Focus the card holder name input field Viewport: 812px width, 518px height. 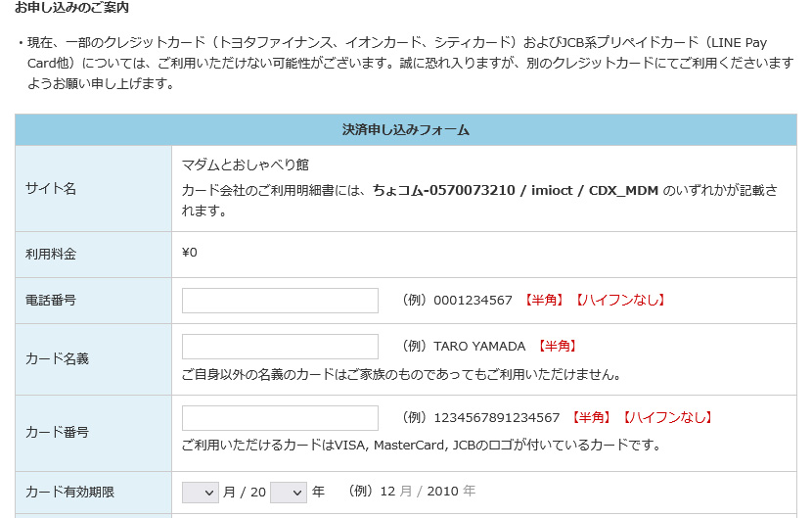280,347
